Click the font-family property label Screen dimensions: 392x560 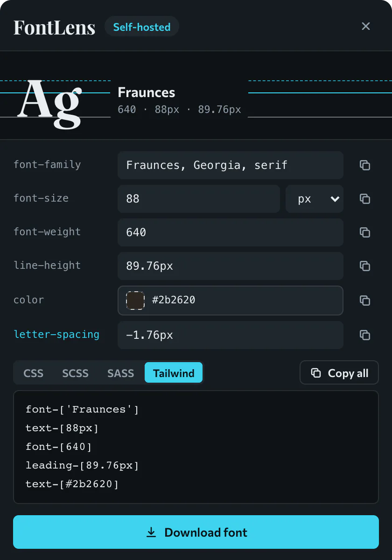[x=47, y=164]
